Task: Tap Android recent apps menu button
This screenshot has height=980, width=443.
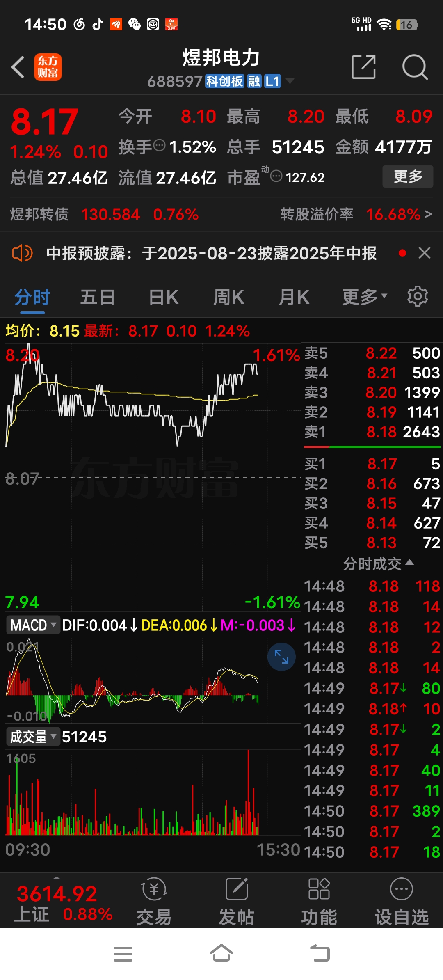Action: tap(123, 954)
